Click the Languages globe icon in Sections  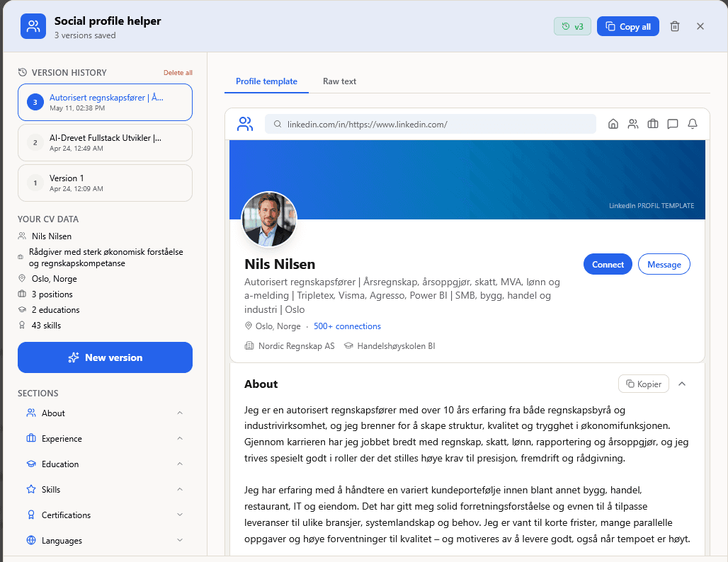[x=31, y=540]
